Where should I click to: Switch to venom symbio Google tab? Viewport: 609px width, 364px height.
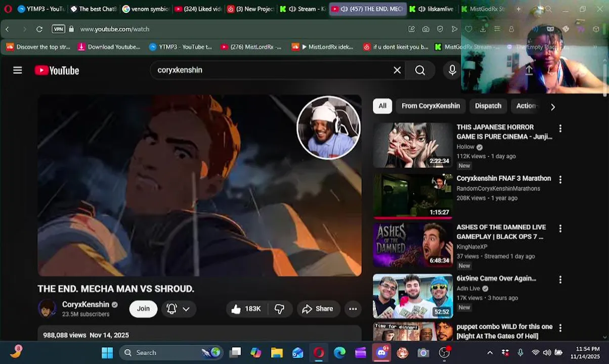pyautogui.click(x=146, y=9)
